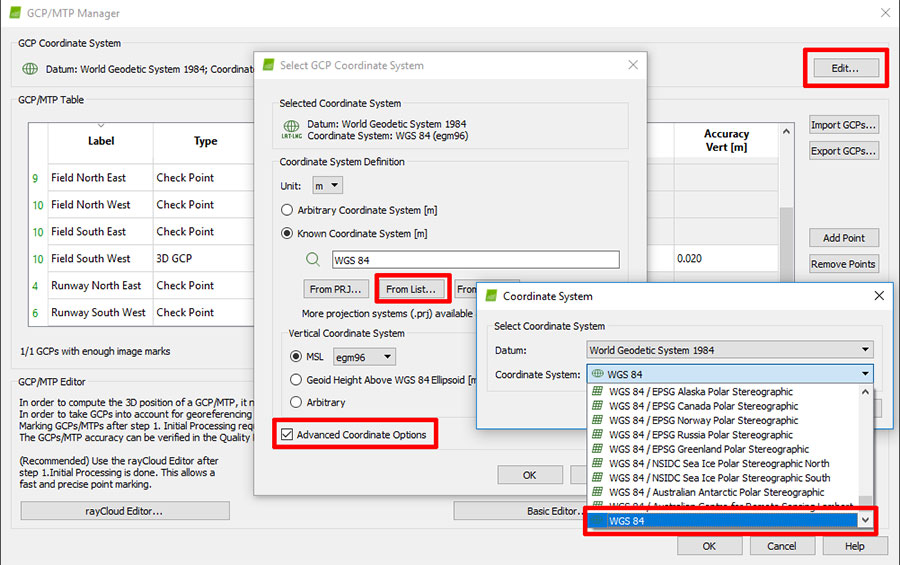
Task: Close the Coordinate System dialog
Action: (x=879, y=296)
